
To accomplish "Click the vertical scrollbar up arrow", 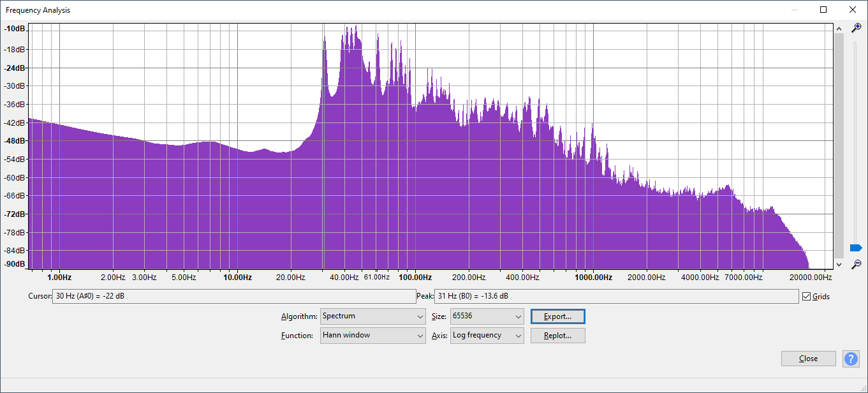I will click(x=839, y=28).
